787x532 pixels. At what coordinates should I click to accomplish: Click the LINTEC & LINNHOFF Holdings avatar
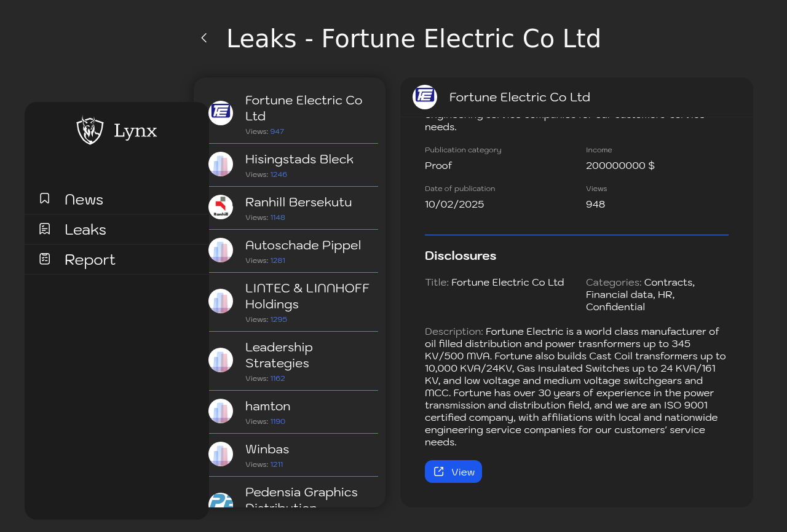click(221, 301)
